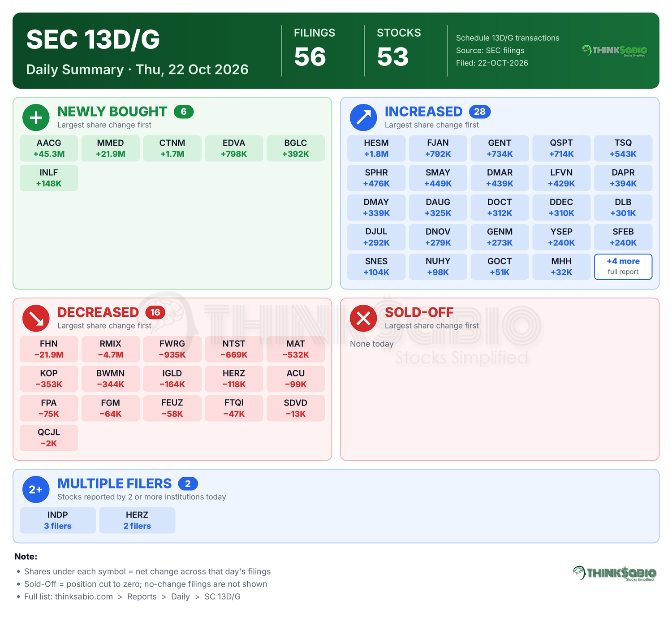Click the Decreased count badge 16
This screenshot has width=672, height=622.
(155, 312)
